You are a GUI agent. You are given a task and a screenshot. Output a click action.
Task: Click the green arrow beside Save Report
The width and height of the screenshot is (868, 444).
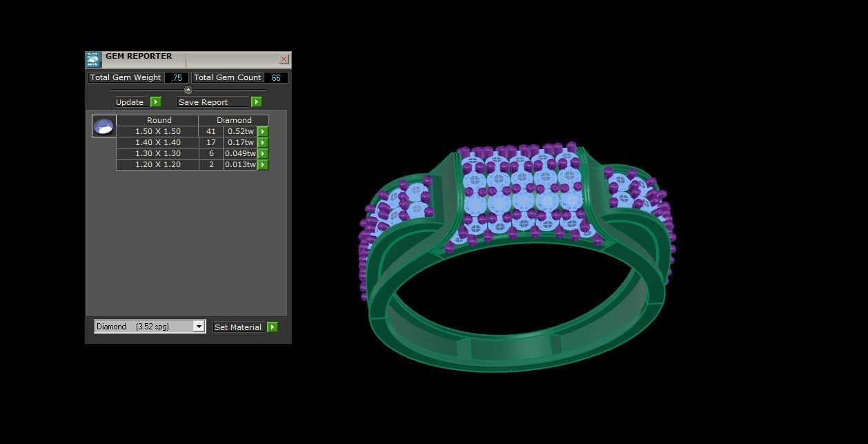pyautogui.click(x=256, y=102)
